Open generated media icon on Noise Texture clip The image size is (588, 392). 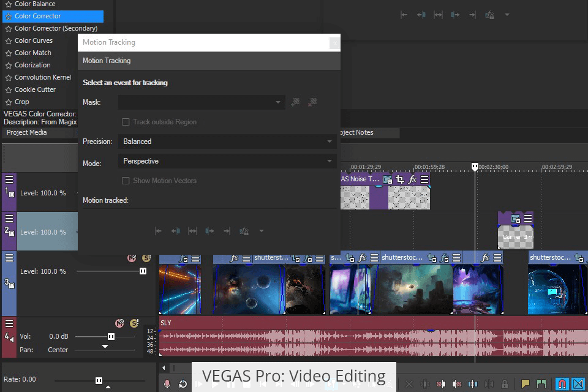click(x=387, y=179)
